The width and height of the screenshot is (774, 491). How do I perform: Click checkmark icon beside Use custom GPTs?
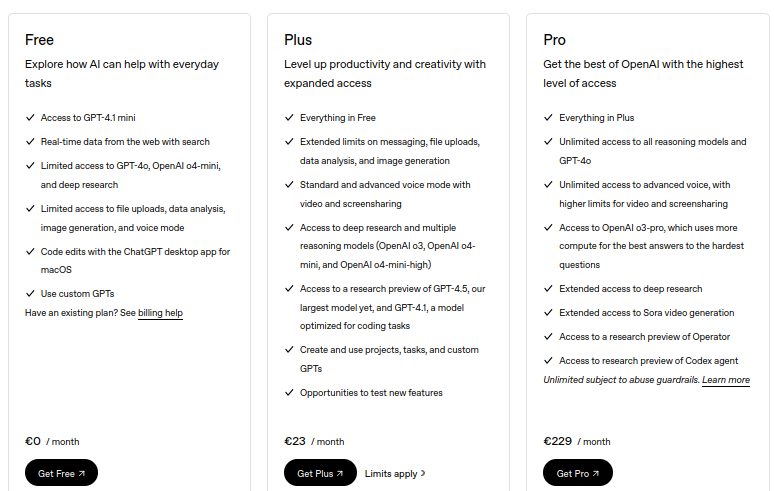click(30, 294)
